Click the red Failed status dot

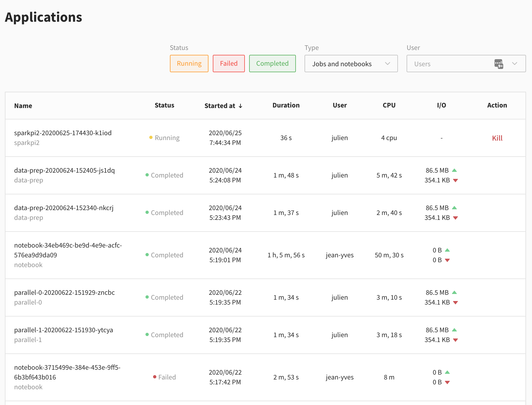[x=155, y=377]
